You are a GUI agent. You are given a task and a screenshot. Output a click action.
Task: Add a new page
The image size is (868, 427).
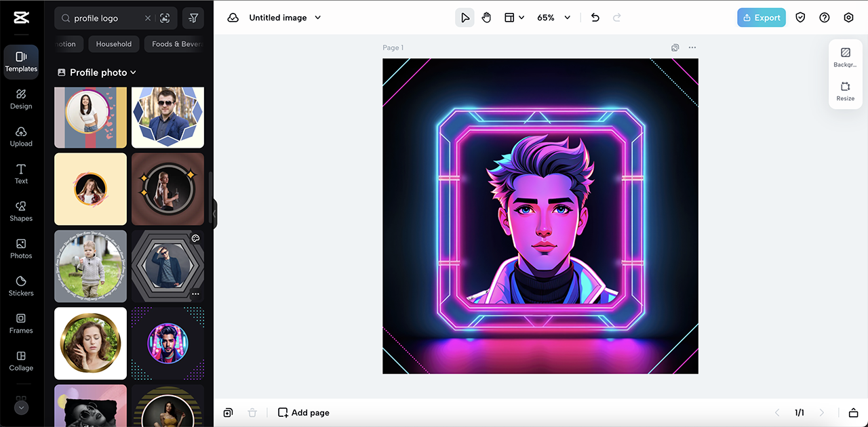(x=304, y=413)
